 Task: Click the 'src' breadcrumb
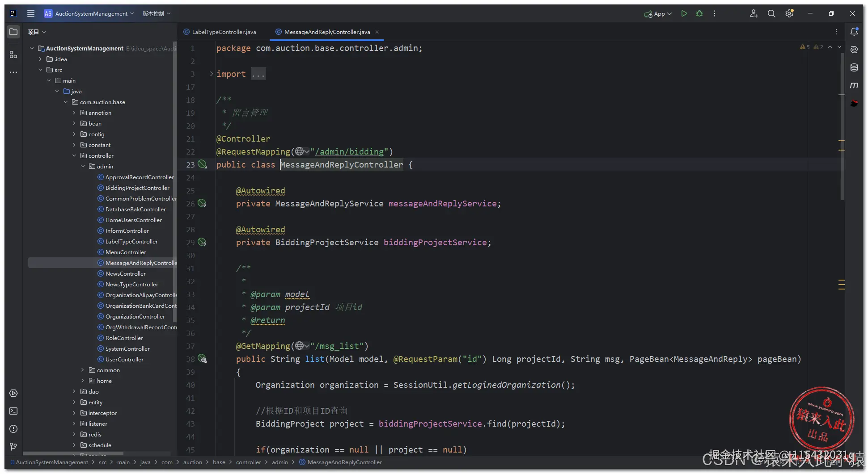102,462
